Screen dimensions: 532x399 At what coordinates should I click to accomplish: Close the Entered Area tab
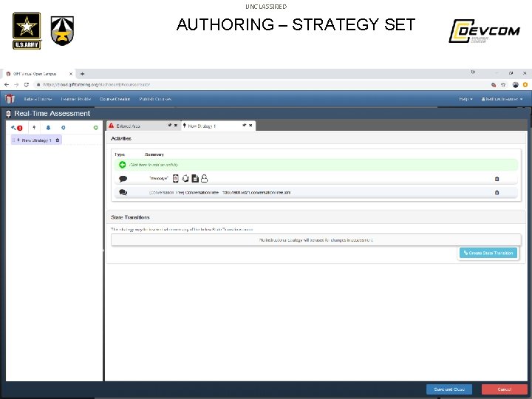pyautogui.click(x=176, y=125)
